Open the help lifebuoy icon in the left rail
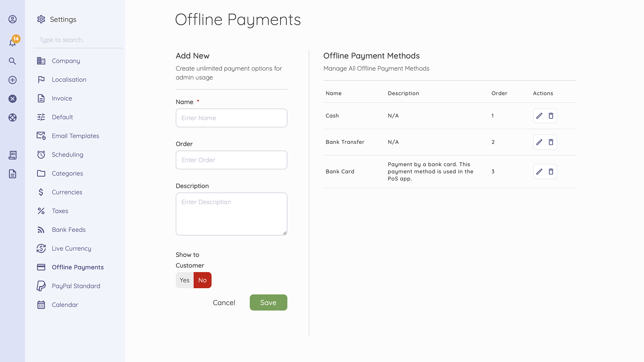This screenshot has width=644, height=362. (x=12, y=118)
